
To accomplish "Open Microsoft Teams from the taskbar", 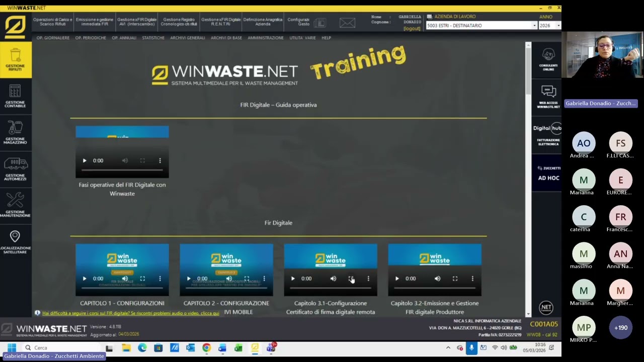I will click(271, 347).
